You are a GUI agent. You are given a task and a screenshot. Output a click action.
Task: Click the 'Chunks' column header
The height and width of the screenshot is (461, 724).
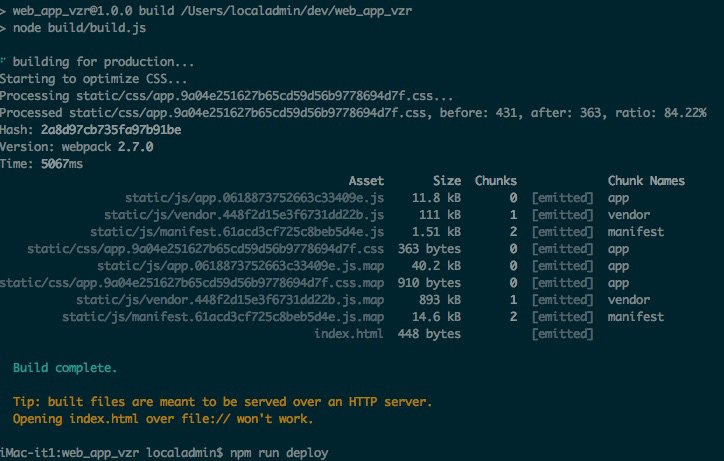tap(495, 181)
